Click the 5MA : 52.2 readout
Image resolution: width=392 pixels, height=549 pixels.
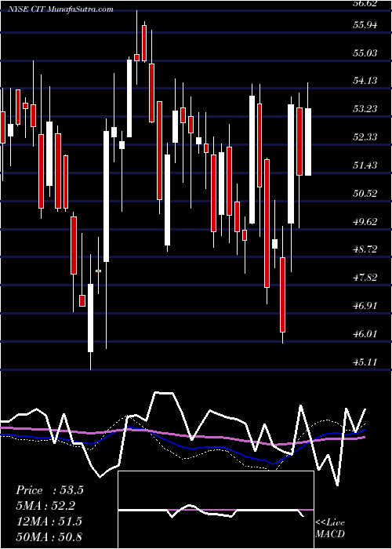[x=45, y=506]
